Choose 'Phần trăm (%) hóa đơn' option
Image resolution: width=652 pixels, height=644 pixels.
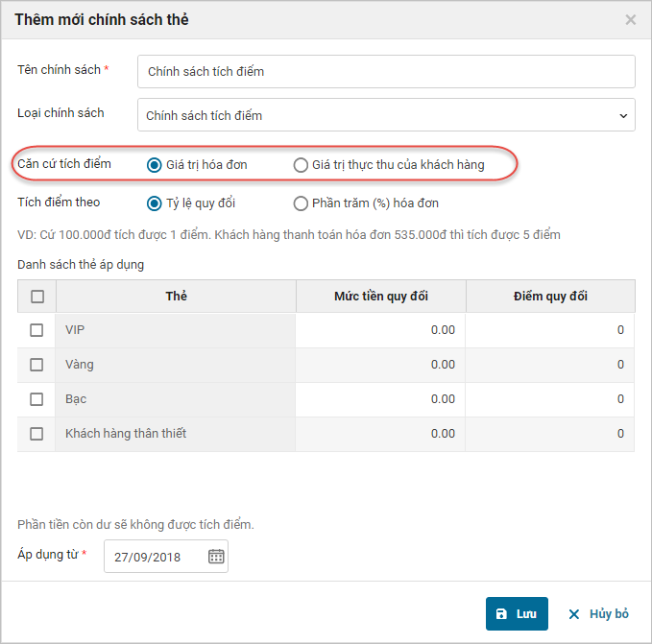[301, 203]
